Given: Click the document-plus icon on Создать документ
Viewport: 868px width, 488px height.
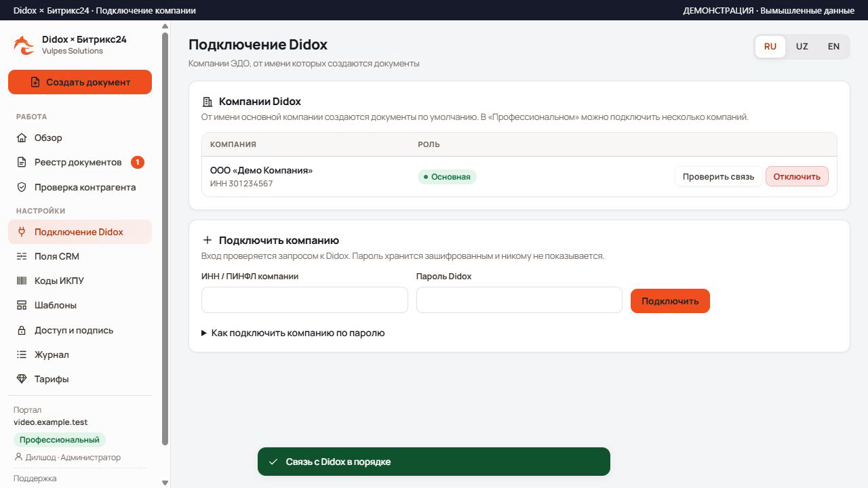Looking at the screenshot, I should tap(35, 82).
